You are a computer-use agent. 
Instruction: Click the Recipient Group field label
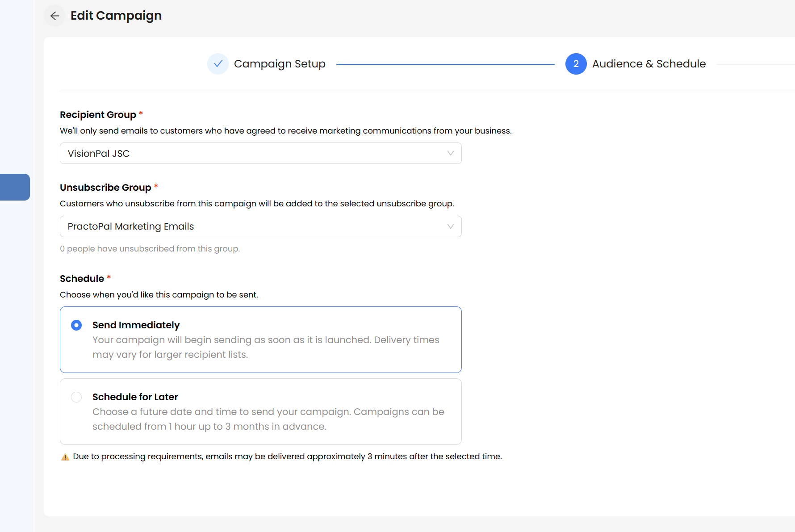98,115
